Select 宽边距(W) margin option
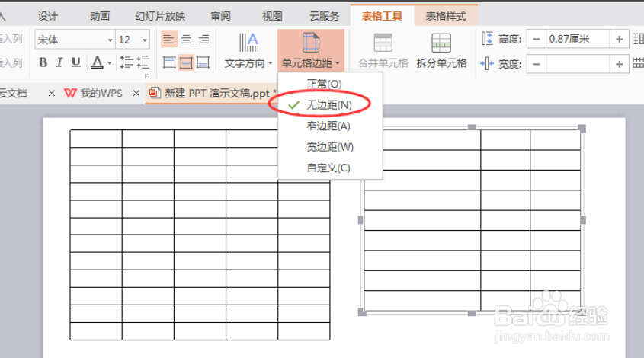Viewport: 644px width, 358px height. [x=330, y=147]
